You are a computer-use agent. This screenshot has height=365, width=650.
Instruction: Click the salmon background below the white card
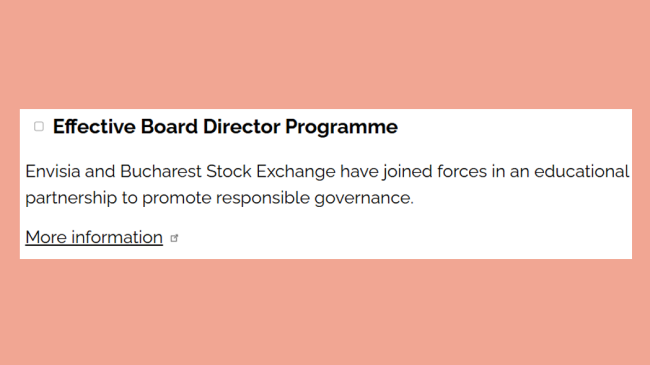click(325, 312)
